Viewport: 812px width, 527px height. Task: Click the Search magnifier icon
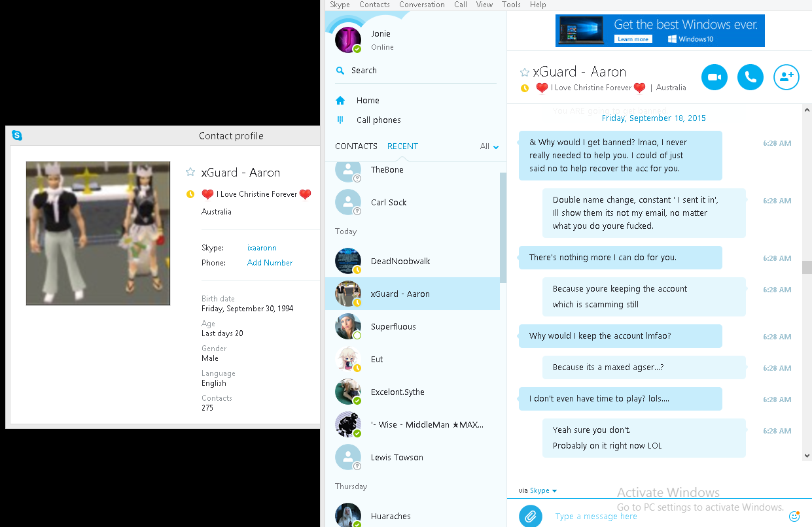point(340,70)
